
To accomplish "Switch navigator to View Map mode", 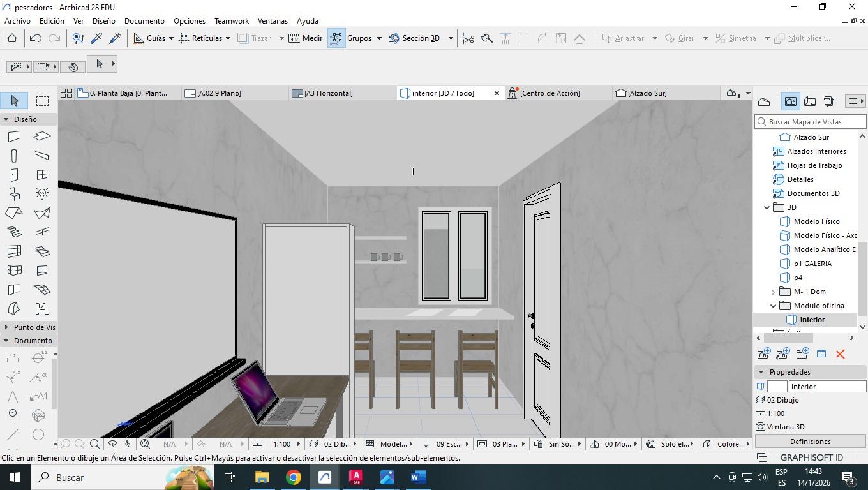I will pos(790,101).
